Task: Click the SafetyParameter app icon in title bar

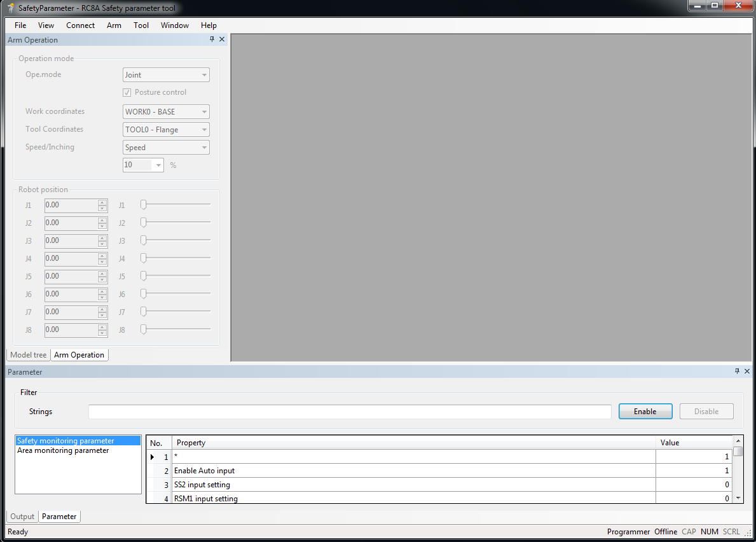Action: 11,8
